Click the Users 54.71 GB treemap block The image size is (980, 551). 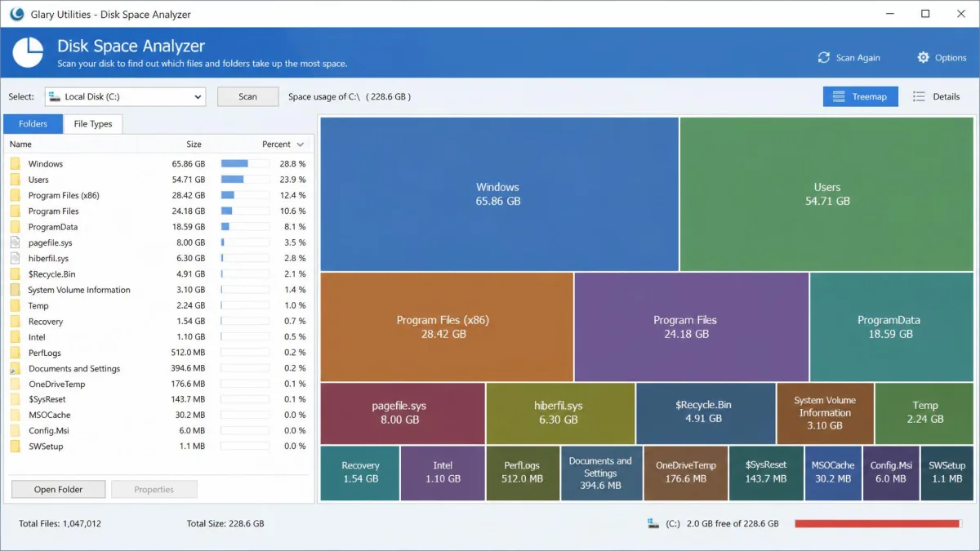coord(826,194)
